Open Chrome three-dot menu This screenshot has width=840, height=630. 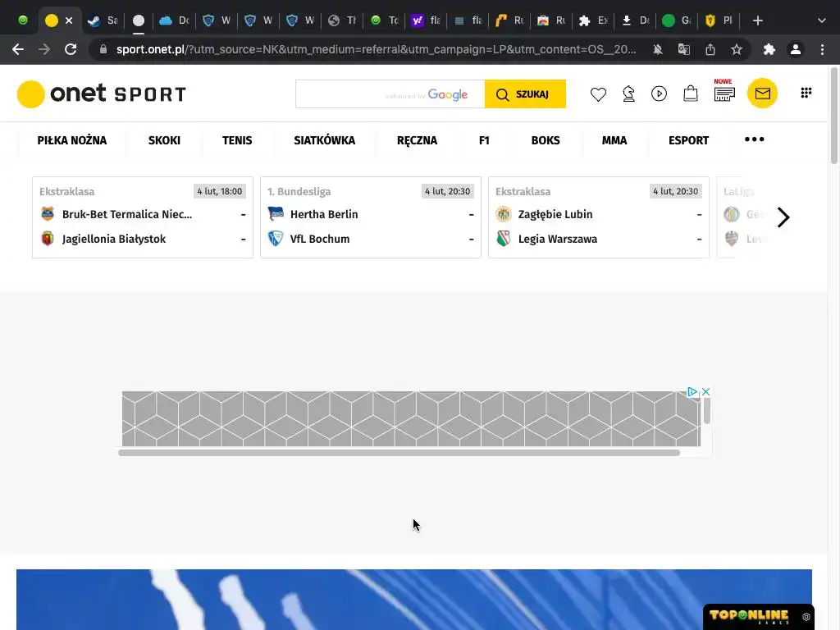(822, 49)
